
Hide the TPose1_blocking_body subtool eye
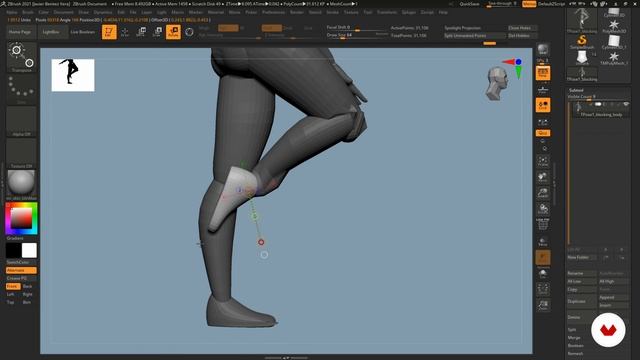click(626, 104)
